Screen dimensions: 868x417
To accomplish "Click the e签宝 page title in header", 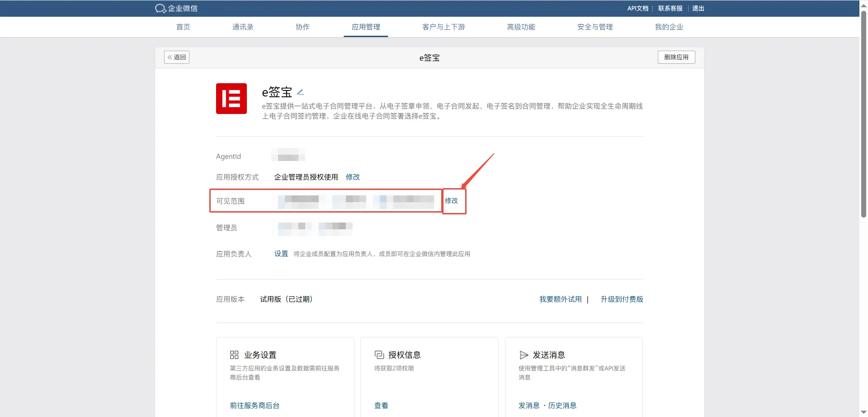I will [x=429, y=57].
